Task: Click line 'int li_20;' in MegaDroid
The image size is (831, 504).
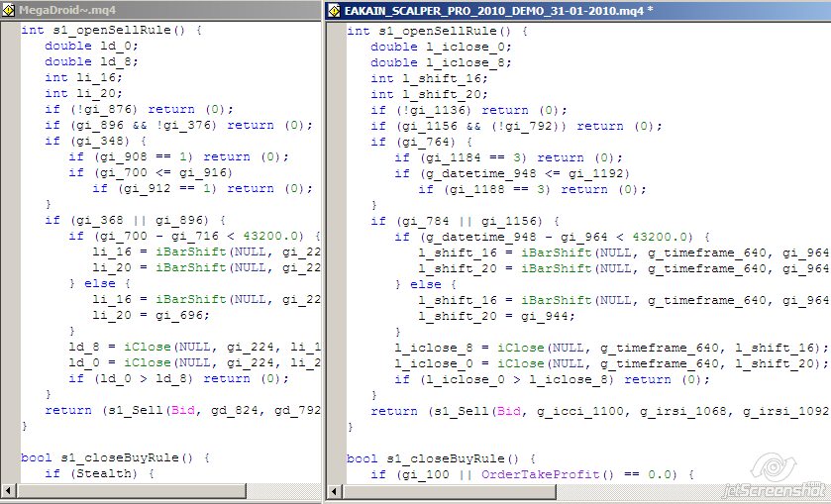Action: [x=83, y=94]
